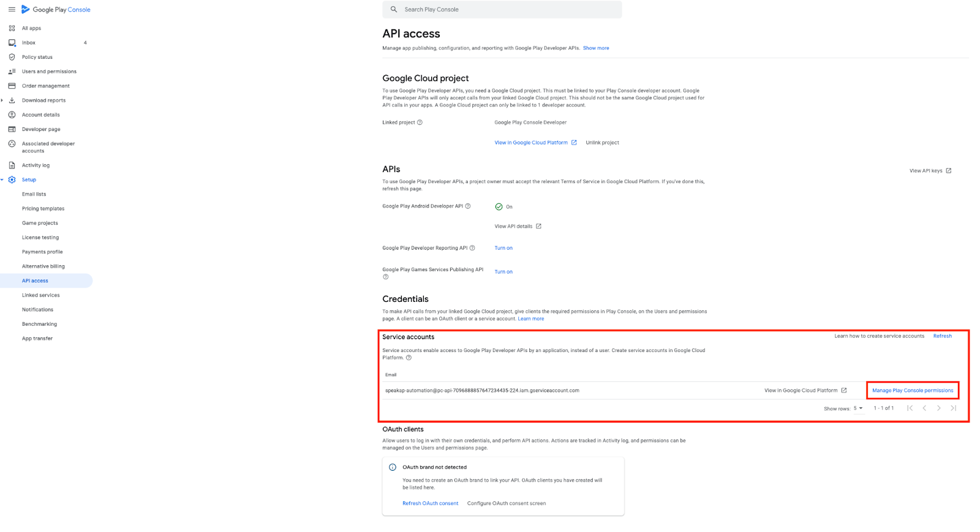Click the Order management card icon

click(x=12, y=86)
